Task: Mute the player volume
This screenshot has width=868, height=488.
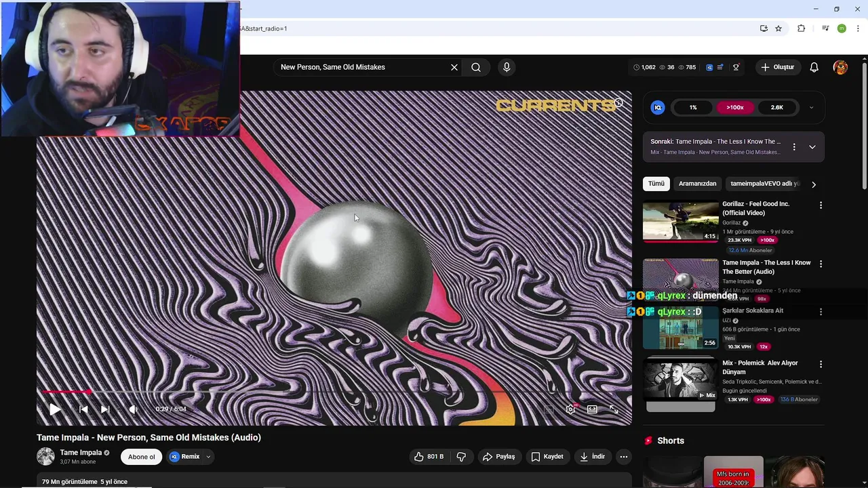Action: (133, 409)
